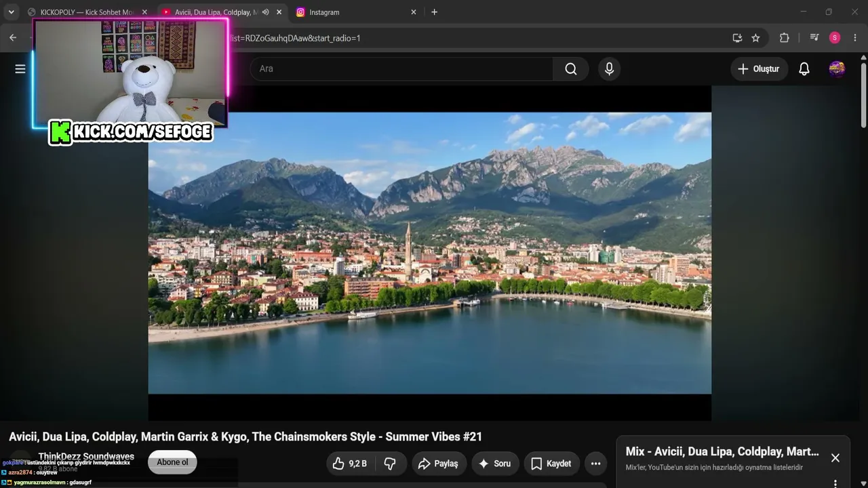The height and width of the screenshot is (488, 868).
Task: Share the video via Paylaş
Action: (439, 464)
